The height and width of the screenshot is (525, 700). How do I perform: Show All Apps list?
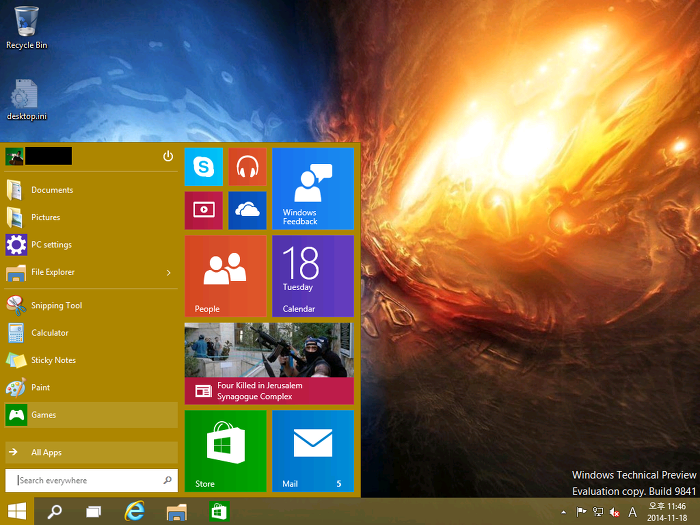point(91,452)
